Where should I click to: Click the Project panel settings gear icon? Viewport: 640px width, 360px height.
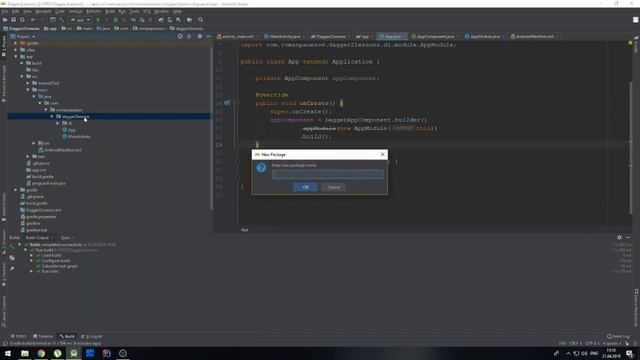tap(200, 36)
